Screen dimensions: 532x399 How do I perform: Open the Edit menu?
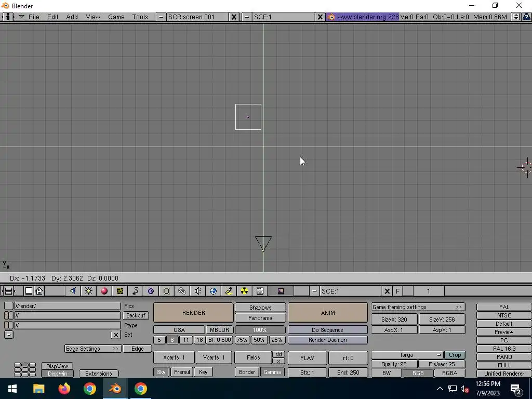52,17
